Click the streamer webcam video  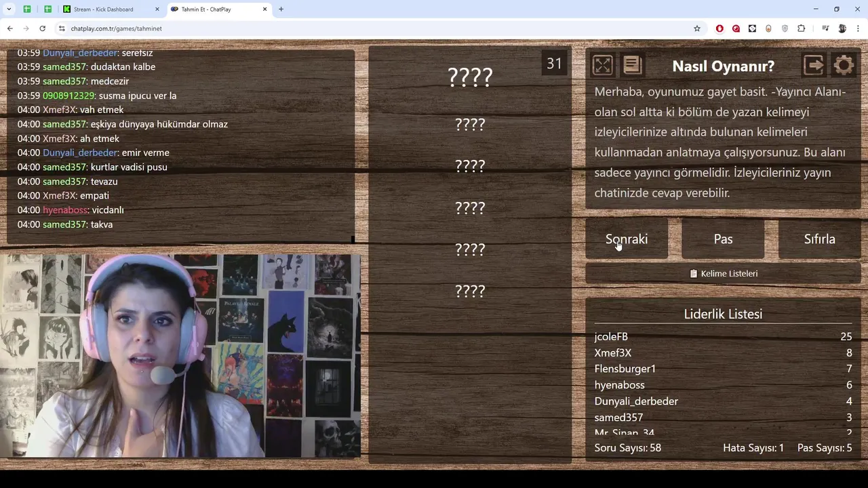point(180,356)
